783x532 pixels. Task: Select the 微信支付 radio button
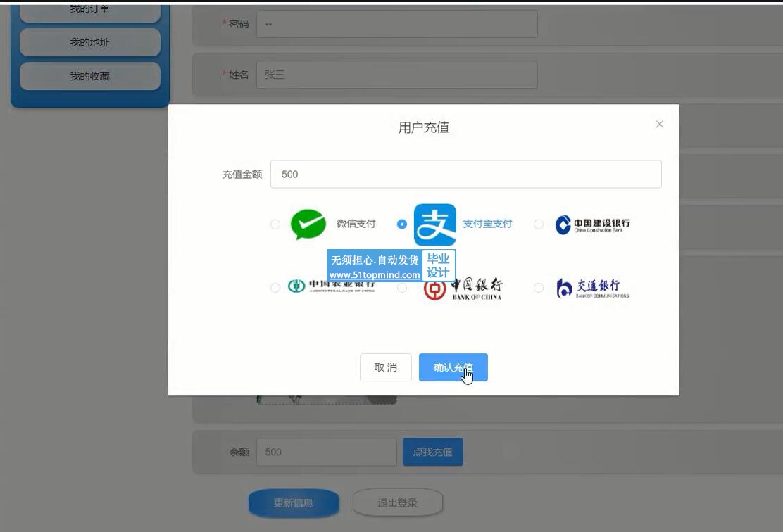pos(275,224)
